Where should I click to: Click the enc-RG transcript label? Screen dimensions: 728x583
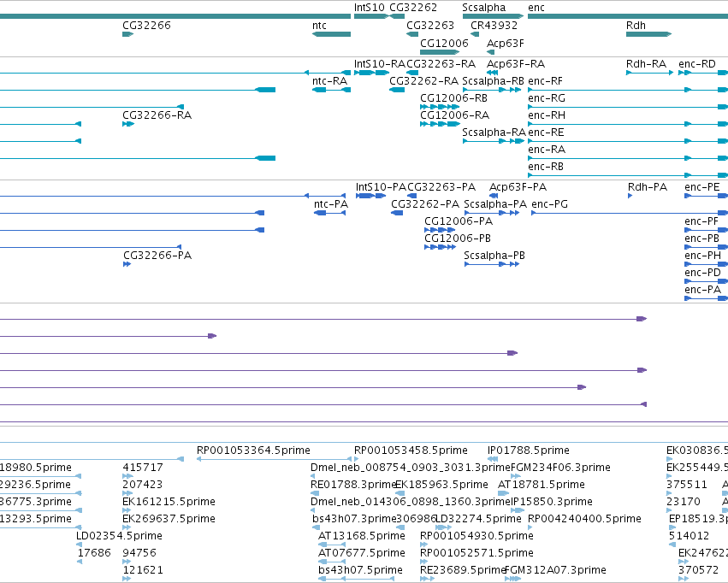click(547, 98)
